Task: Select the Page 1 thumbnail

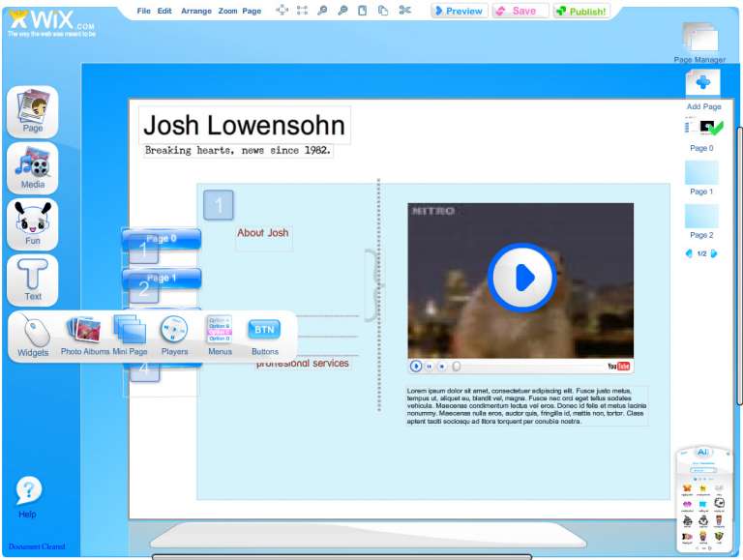Action: point(701,174)
